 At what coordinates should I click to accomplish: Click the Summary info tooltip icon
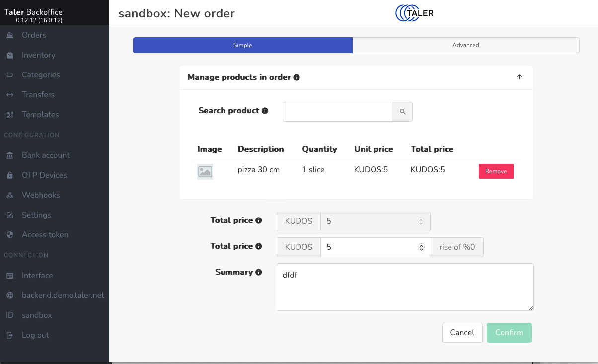[x=258, y=272]
